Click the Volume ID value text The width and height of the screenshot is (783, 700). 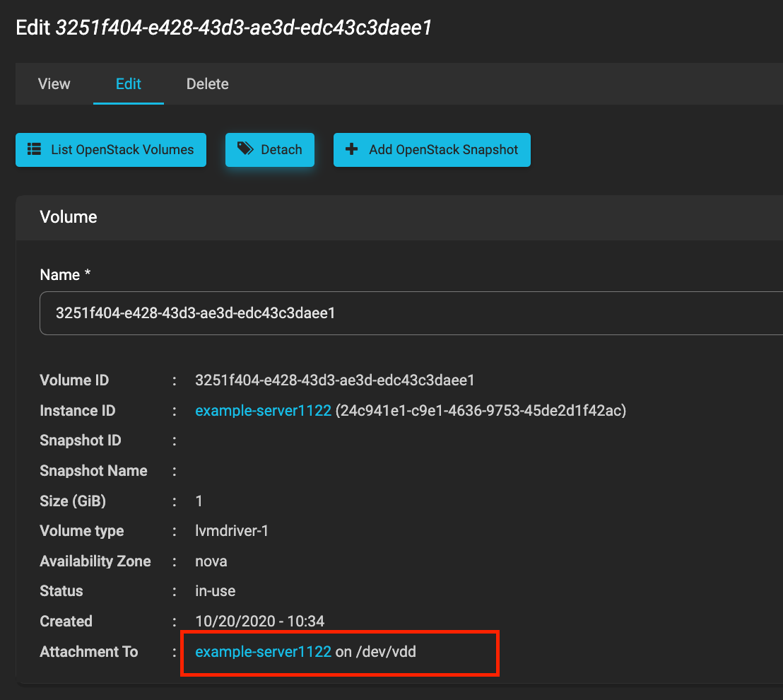(335, 380)
